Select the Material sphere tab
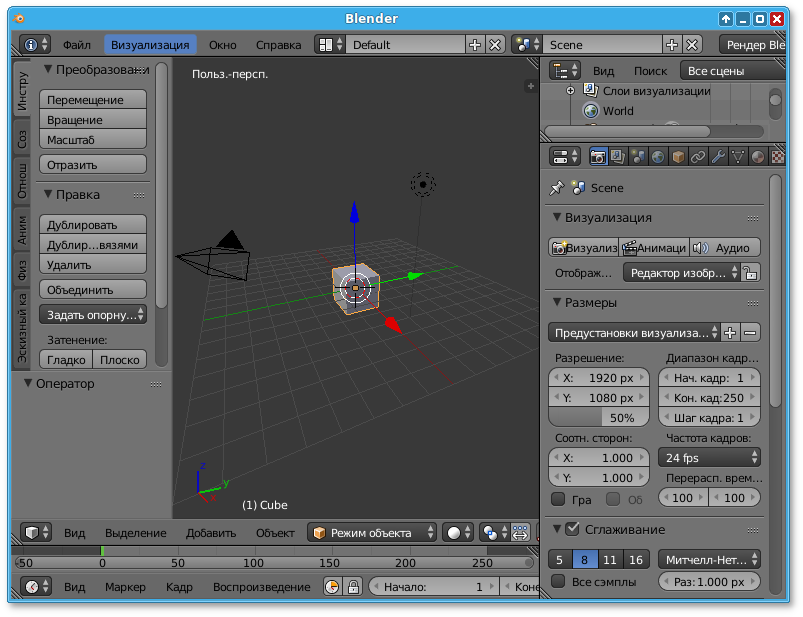This screenshot has width=803, height=617. 758,156
